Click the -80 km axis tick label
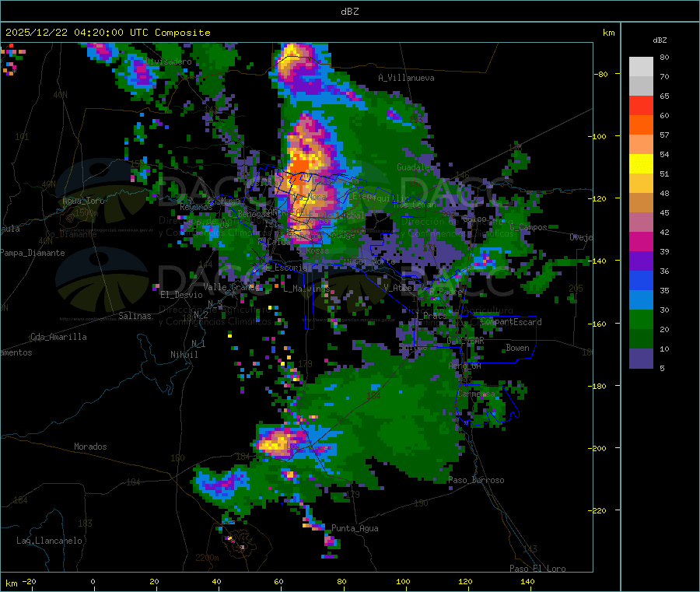This screenshot has height=592, width=700. 600,74
